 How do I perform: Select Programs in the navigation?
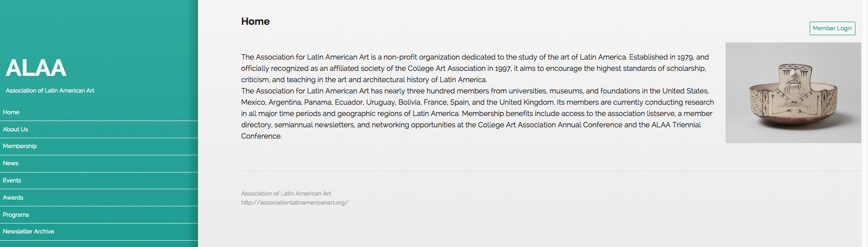(99, 215)
